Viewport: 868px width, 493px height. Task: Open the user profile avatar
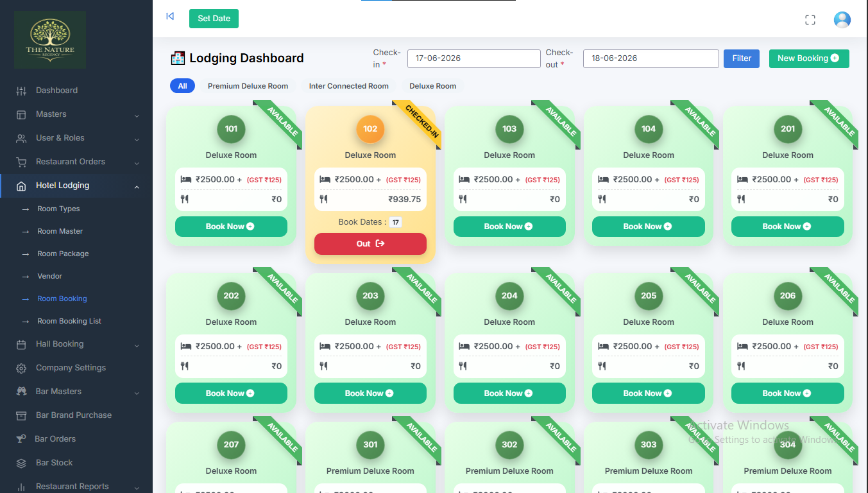point(842,20)
